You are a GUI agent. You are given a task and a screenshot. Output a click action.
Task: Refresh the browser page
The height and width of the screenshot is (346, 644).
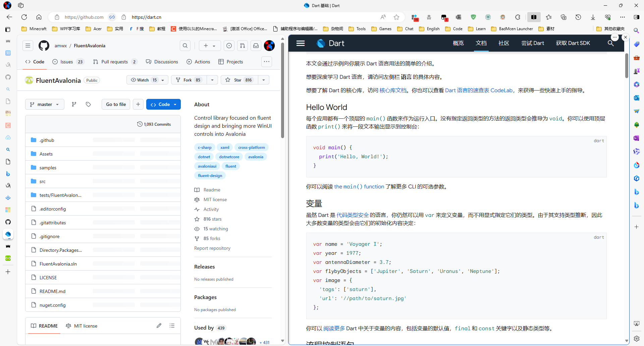[24, 17]
